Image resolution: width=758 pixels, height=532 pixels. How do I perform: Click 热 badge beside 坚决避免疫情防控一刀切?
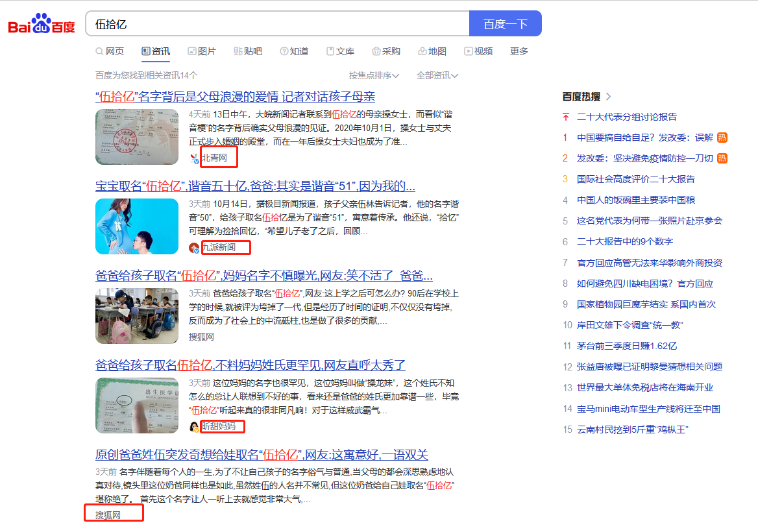coord(722,158)
